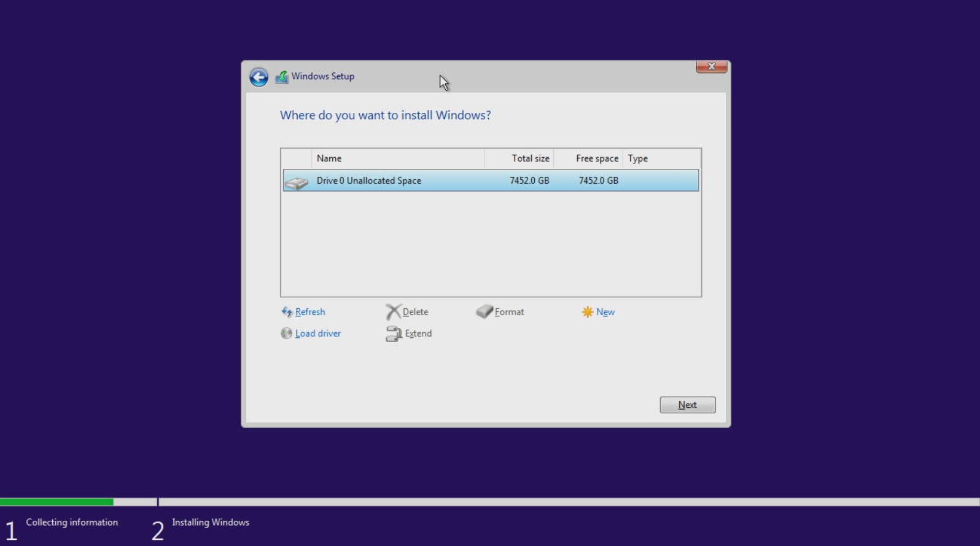Click the hard drive icon for Drive 0
The width and height of the screenshot is (980, 546).
click(x=297, y=182)
